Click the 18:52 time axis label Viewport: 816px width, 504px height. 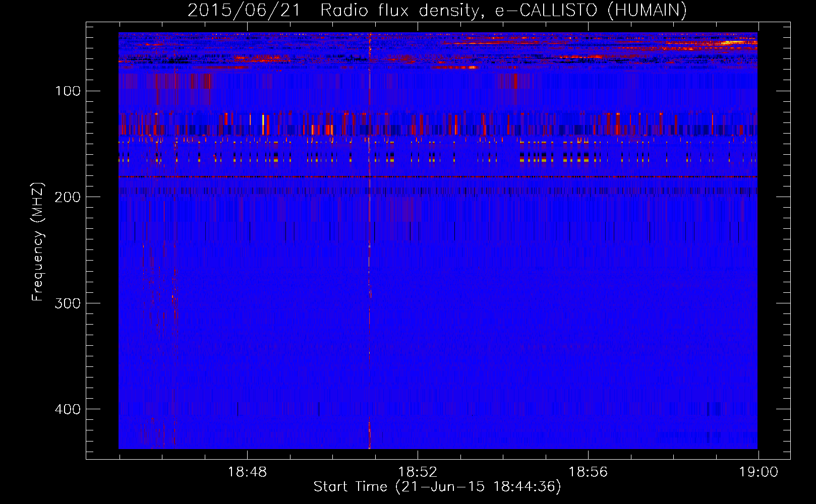(418, 472)
